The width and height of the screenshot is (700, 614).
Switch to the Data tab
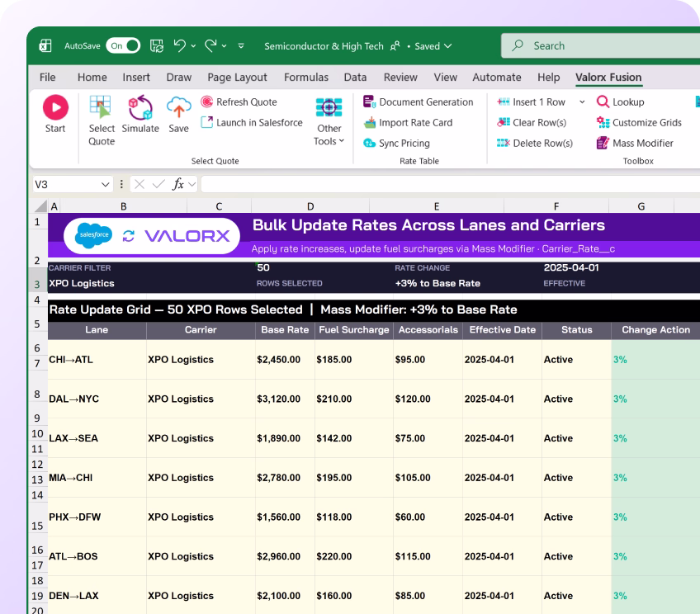355,78
